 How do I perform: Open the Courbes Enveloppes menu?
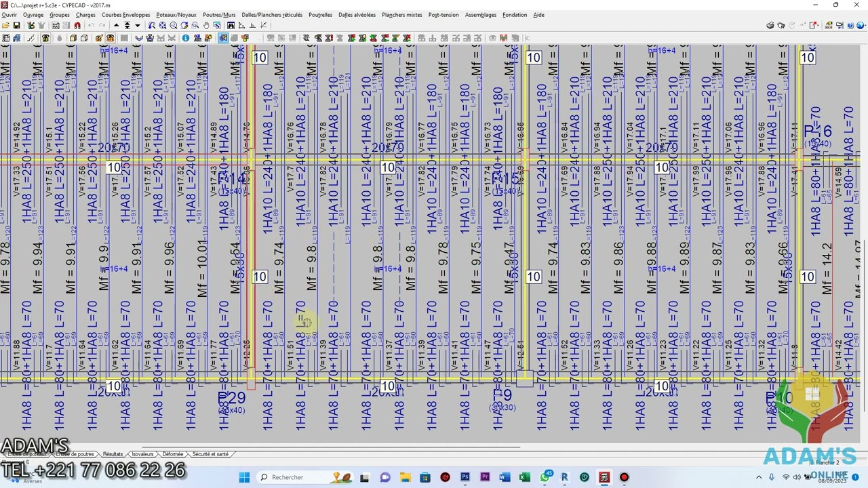point(126,15)
